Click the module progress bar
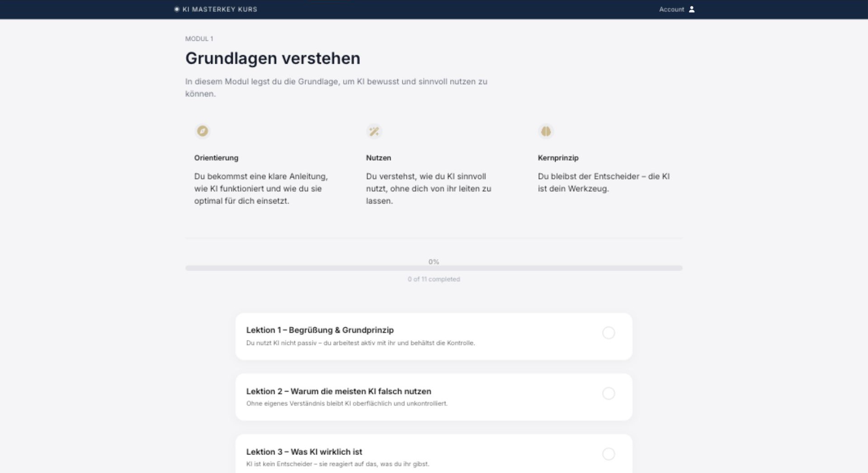 434,268
